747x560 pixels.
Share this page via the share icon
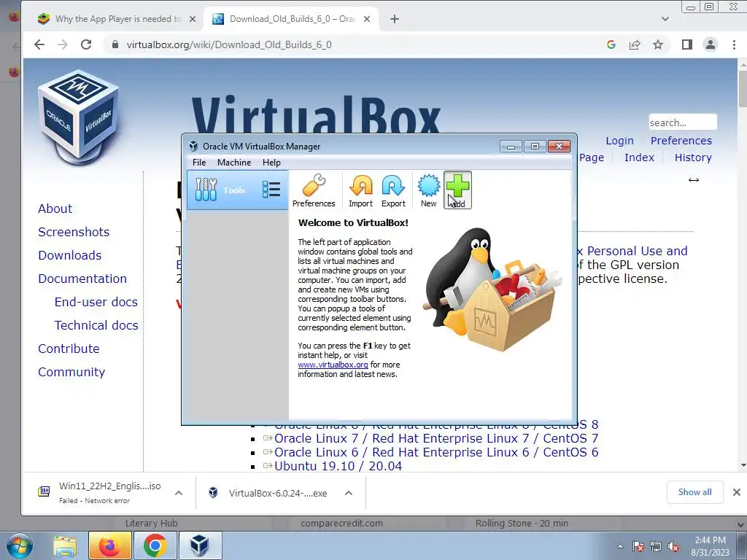[635, 44]
